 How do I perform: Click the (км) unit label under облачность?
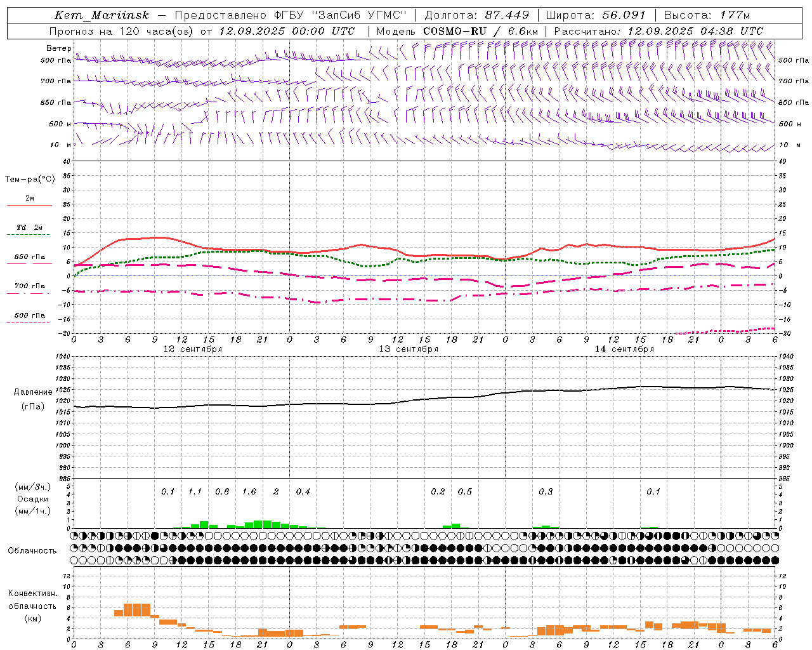tap(32, 618)
